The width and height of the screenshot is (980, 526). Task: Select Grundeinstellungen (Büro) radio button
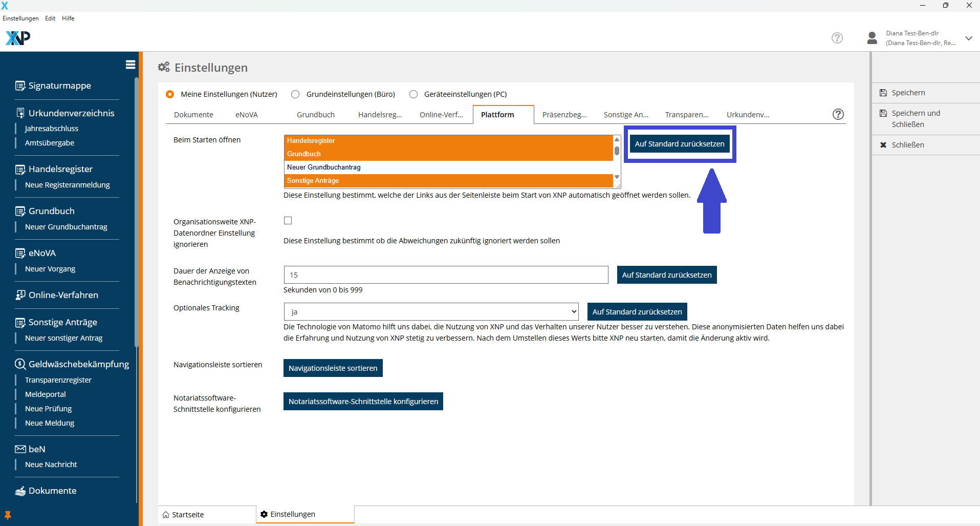(x=295, y=94)
